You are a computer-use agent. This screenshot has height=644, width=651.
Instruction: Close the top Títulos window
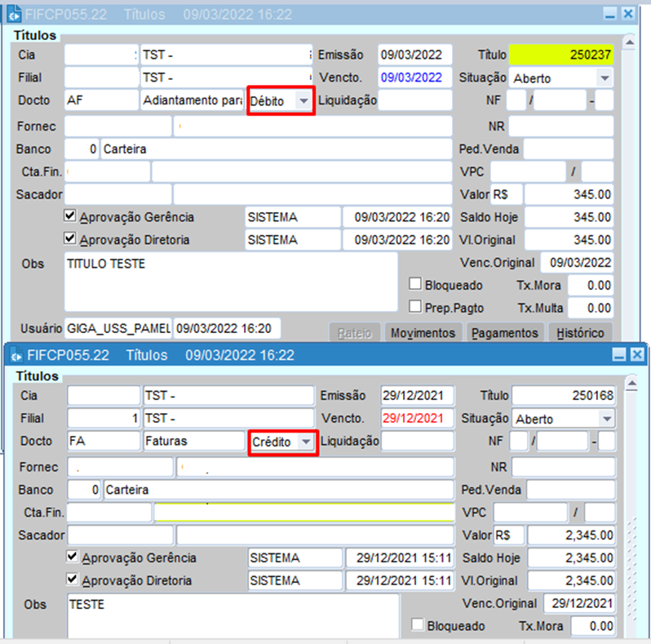coord(628,15)
